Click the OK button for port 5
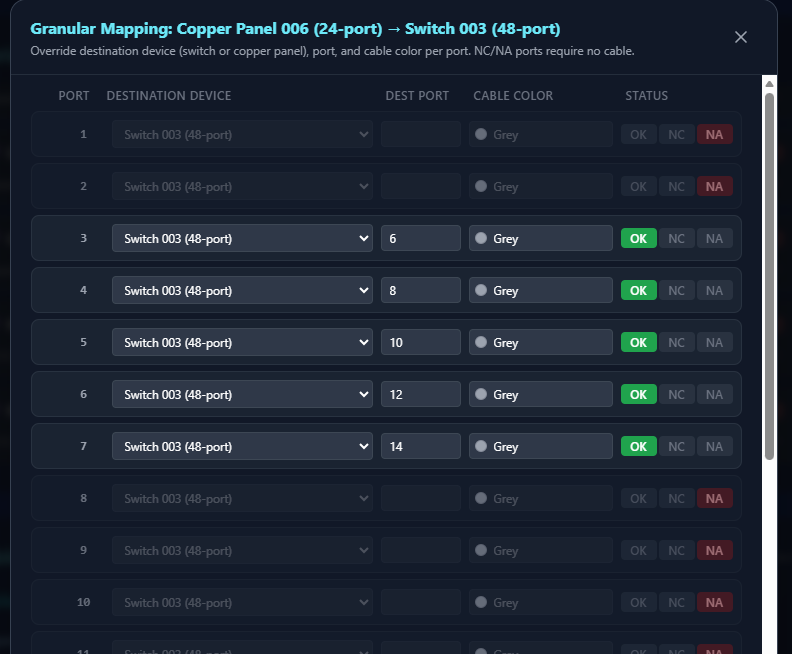 (x=639, y=342)
